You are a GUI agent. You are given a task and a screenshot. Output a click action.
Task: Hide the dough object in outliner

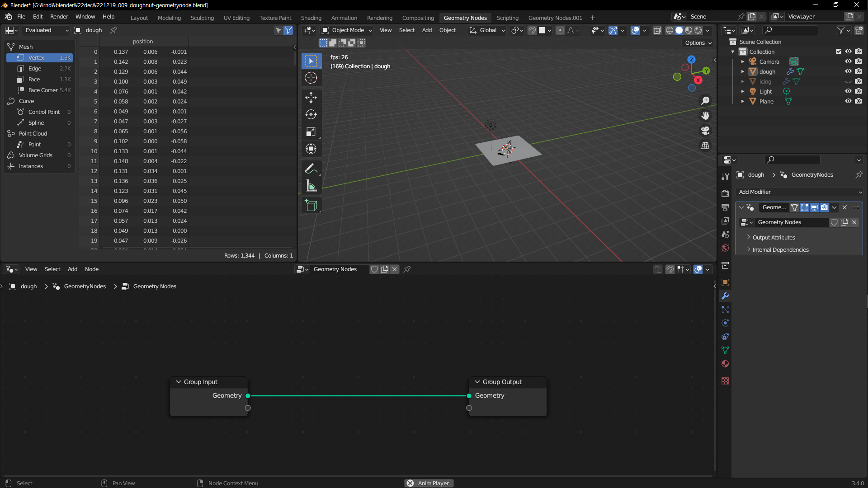point(848,71)
